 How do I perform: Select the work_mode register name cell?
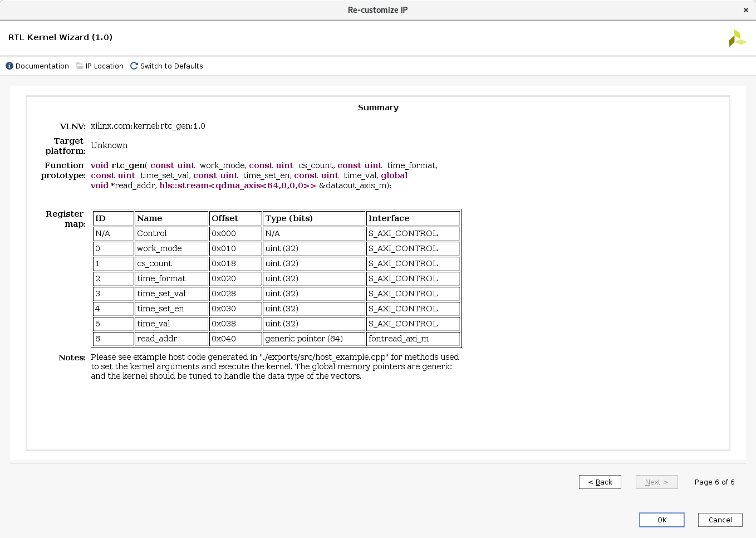click(171, 248)
